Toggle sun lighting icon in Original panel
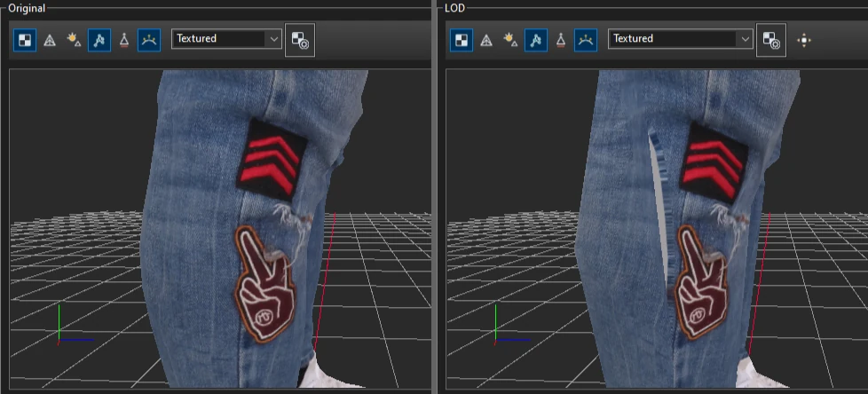 (x=75, y=40)
